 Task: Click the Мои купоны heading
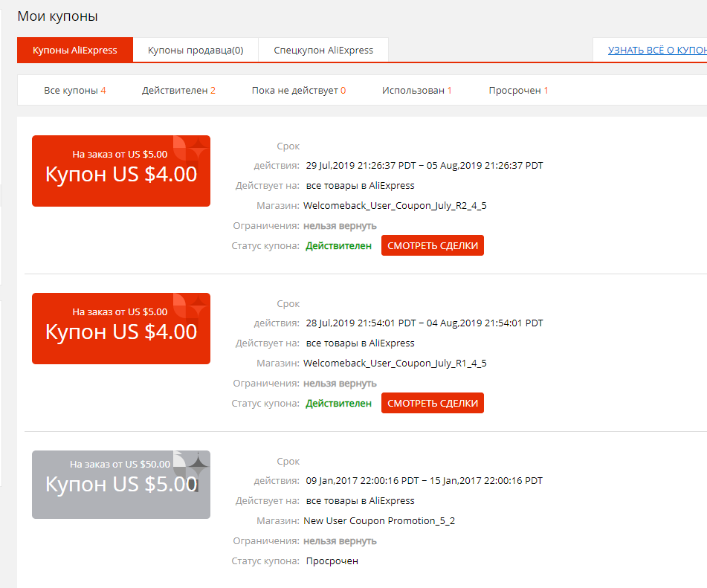pos(58,16)
